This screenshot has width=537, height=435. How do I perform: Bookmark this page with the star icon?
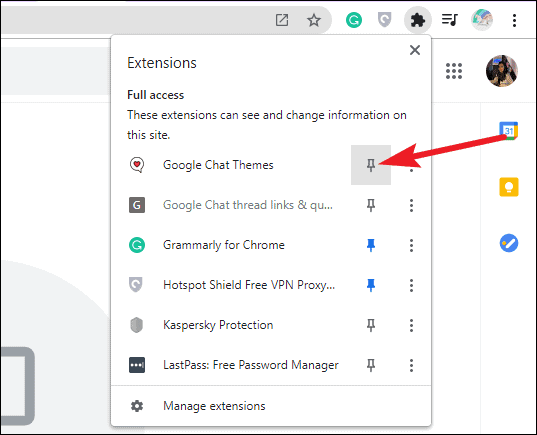tap(313, 20)
